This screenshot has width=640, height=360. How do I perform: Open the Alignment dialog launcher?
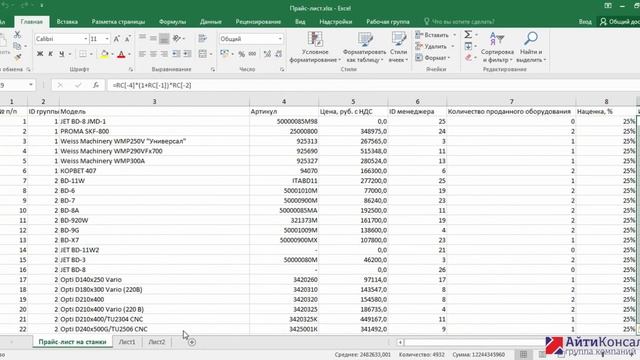coord(213,70)
